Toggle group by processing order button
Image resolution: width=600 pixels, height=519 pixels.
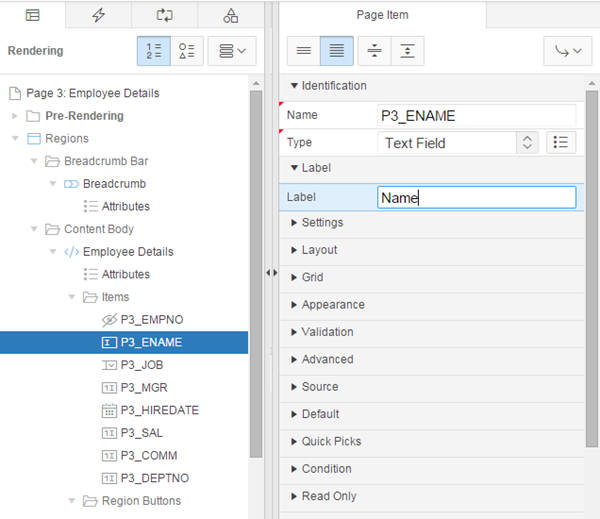[x=154, y=51]
